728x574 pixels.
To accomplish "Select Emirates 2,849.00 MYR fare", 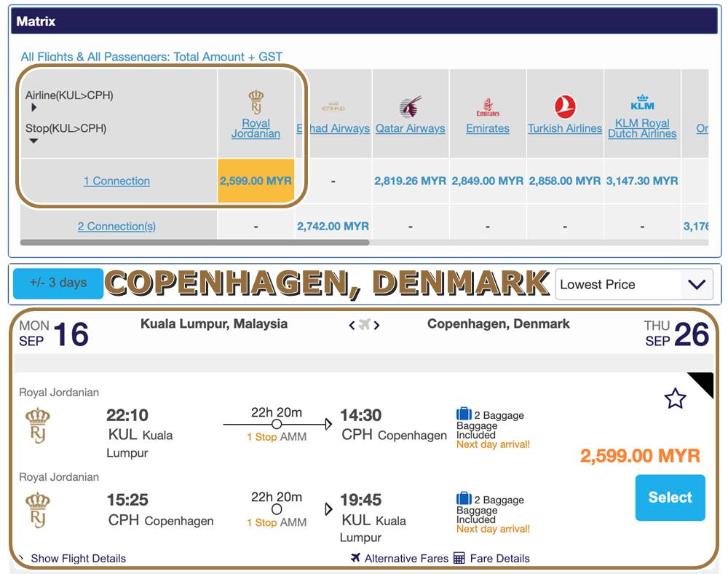I will click(x=488, y=181).
